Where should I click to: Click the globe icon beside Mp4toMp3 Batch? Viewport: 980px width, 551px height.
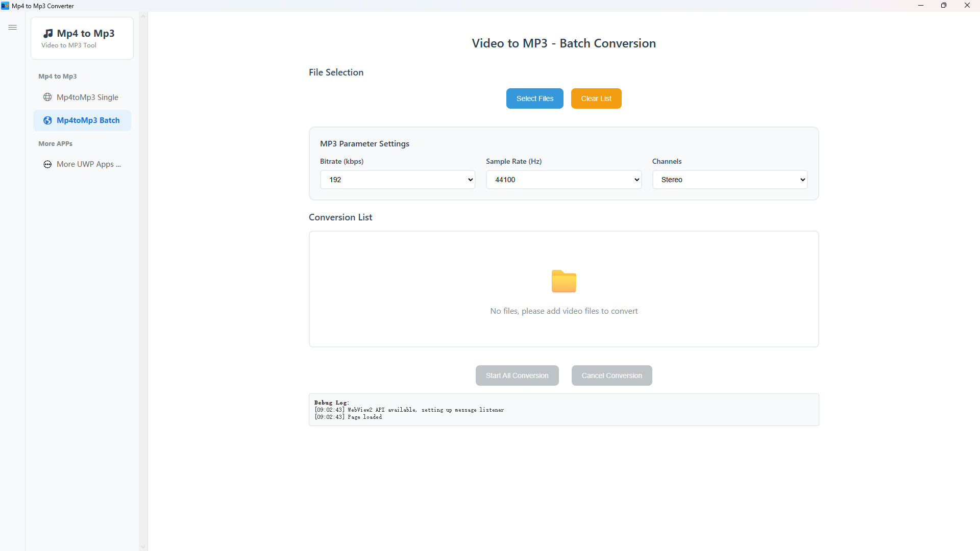(46, 120)
